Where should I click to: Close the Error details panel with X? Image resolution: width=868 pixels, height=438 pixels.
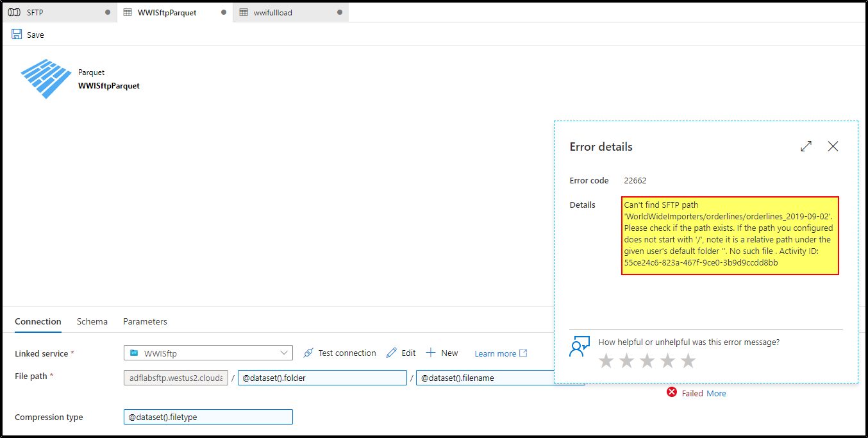click(833, 146)
